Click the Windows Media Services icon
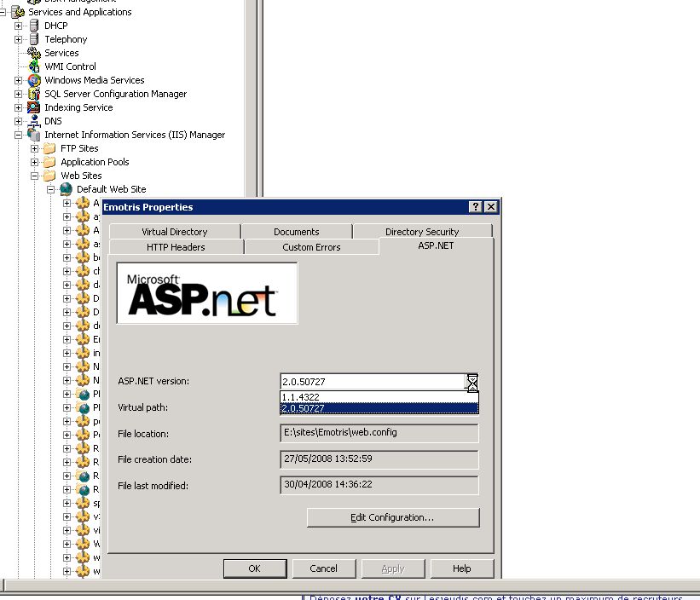 click(x=34, y=80)
